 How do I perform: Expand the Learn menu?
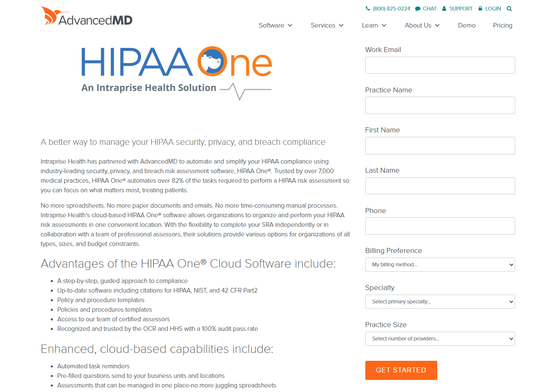(370, 25)
